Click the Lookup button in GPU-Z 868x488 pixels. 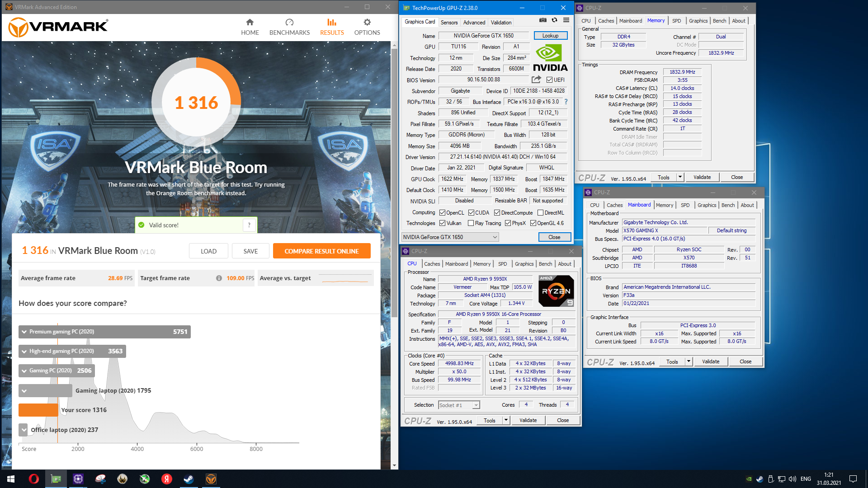coord(550,36)
